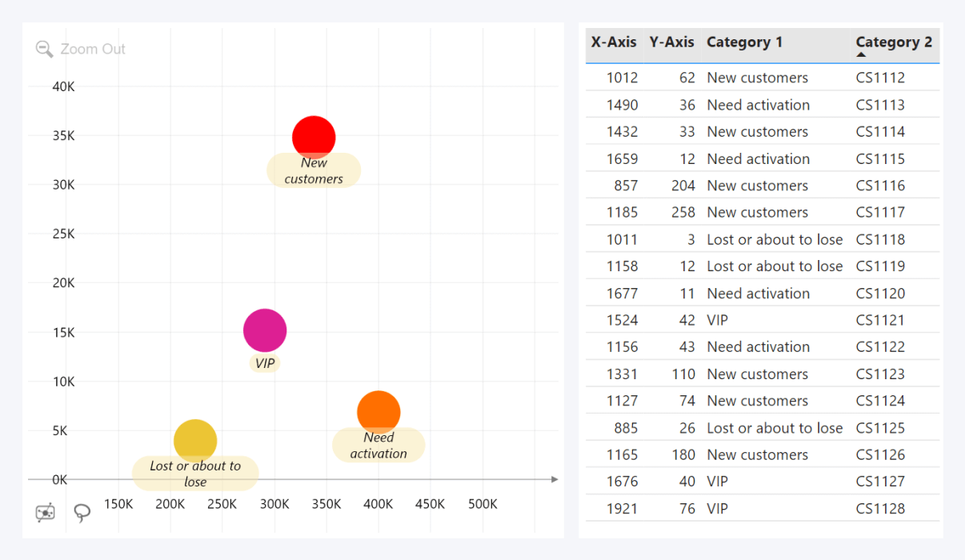Click the Need activation data label
This screenshot has width=965, height=560.
378,446
